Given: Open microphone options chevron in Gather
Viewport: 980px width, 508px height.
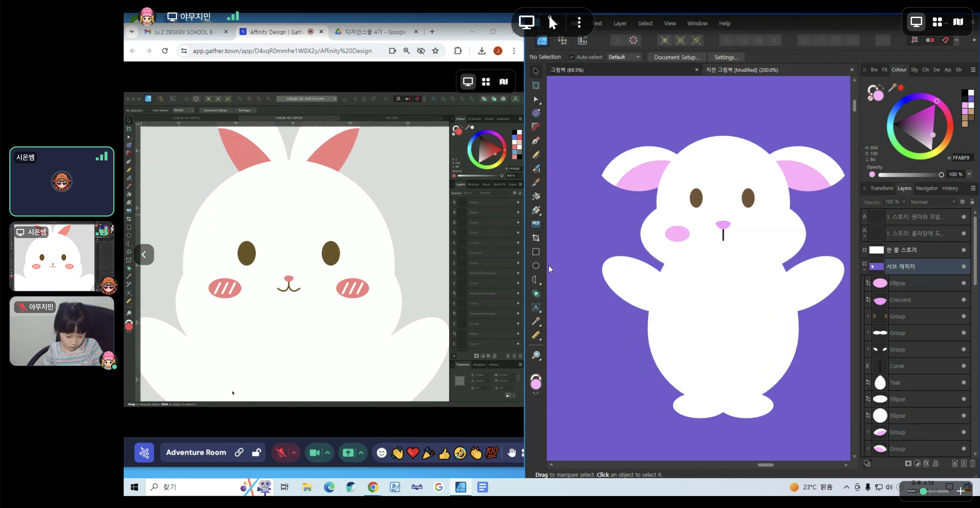Looking at the screenshot, I should point(294,452).
